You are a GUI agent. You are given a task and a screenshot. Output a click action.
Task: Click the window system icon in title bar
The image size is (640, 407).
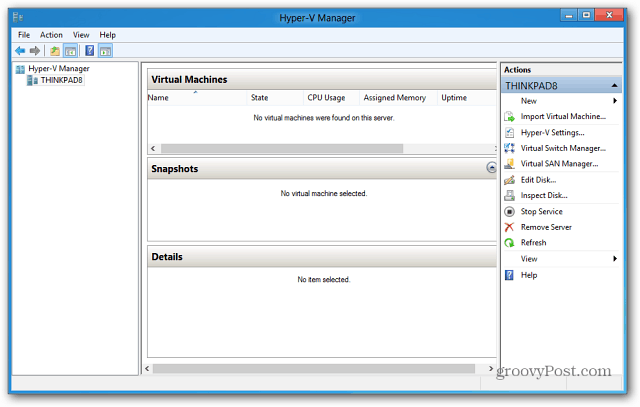[18, 18]
